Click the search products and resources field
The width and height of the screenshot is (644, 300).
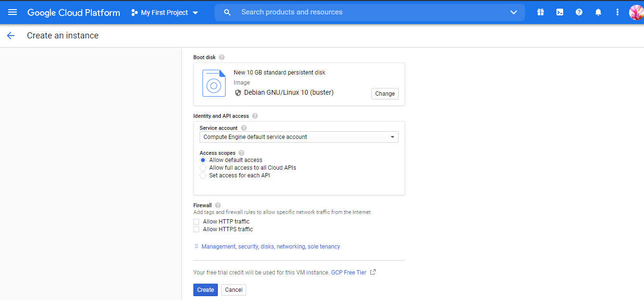pyautogui.click(x=370, y=12)
